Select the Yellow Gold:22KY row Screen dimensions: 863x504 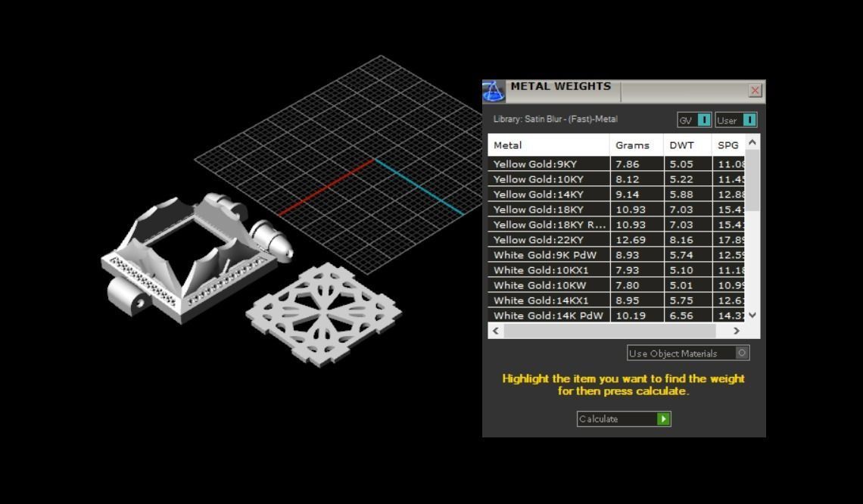coord(616,240)
